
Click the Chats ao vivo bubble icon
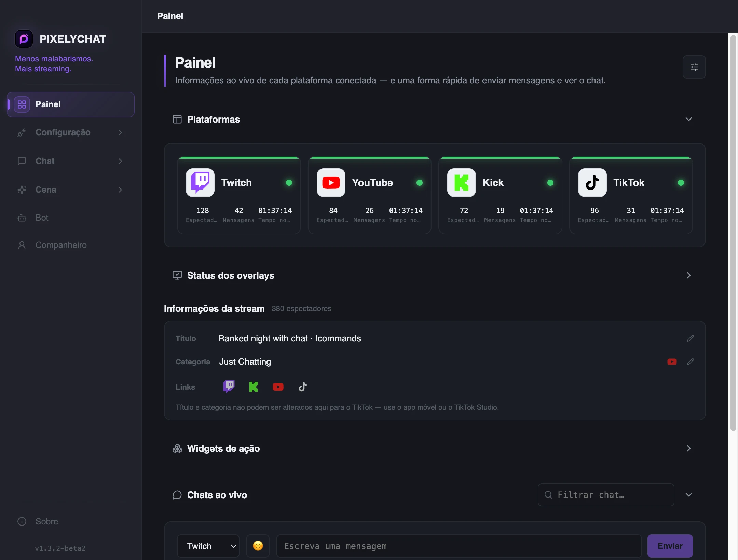177,495
